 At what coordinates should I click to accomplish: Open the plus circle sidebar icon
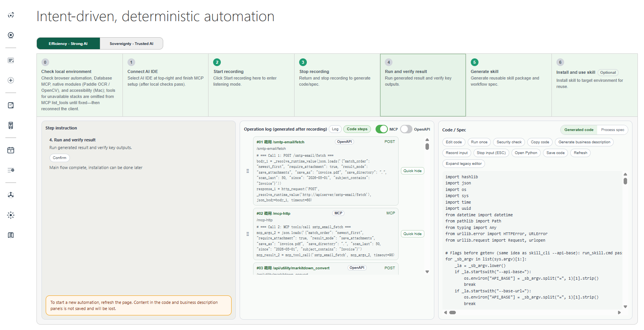(x=11, y=80)
